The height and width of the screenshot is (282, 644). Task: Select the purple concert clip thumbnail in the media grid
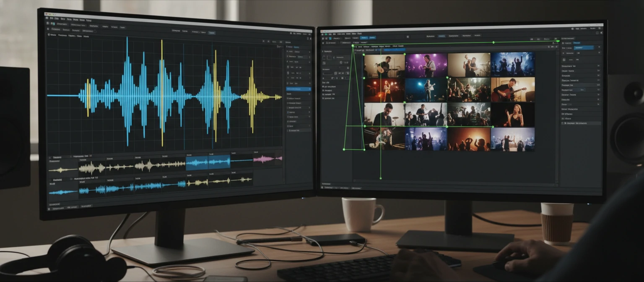point(426,64)
